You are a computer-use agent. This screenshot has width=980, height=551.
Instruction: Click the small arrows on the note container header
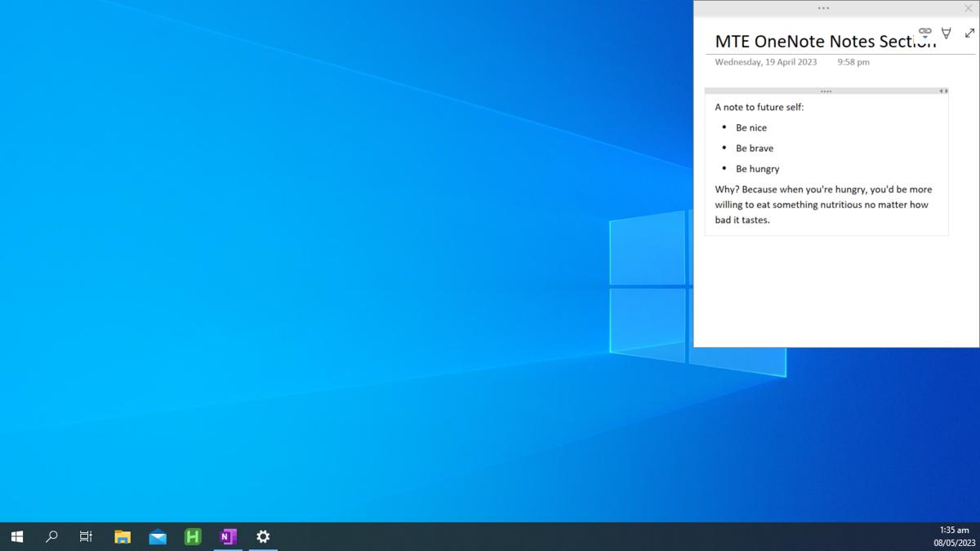pos(943,91)
